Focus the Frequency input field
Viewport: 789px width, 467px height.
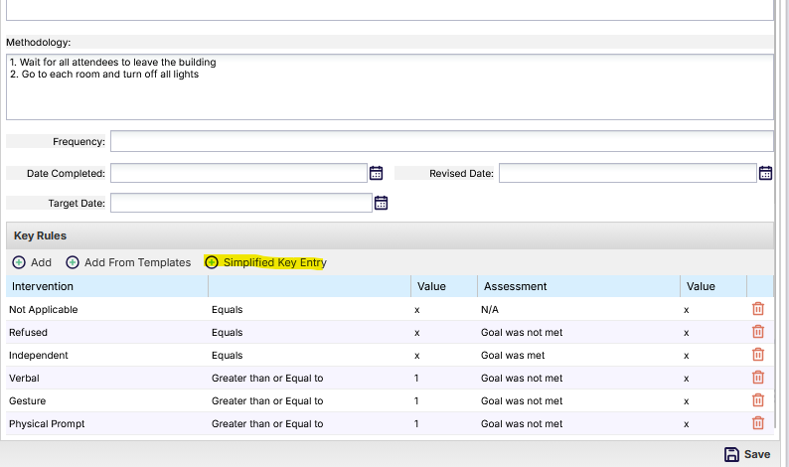click(x=442, y=141)
